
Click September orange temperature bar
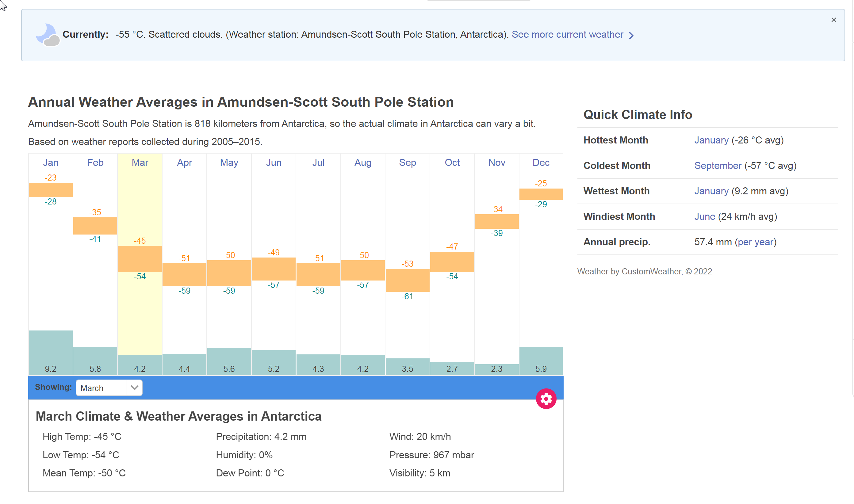point(407,280)
